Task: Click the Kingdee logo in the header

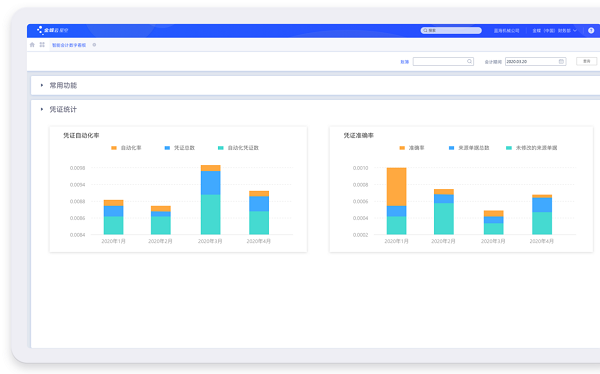Action: pyautogui.click(x=52, y=30)
